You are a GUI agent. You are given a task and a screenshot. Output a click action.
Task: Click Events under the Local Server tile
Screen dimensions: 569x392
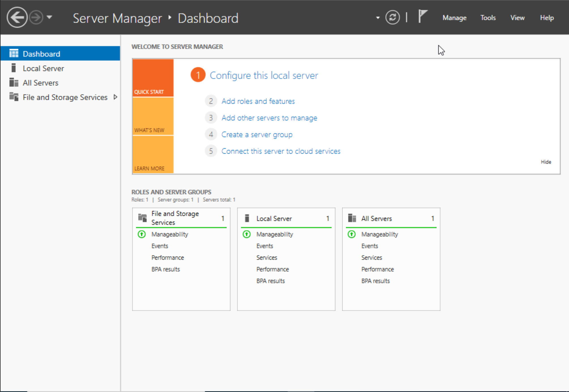264,246
